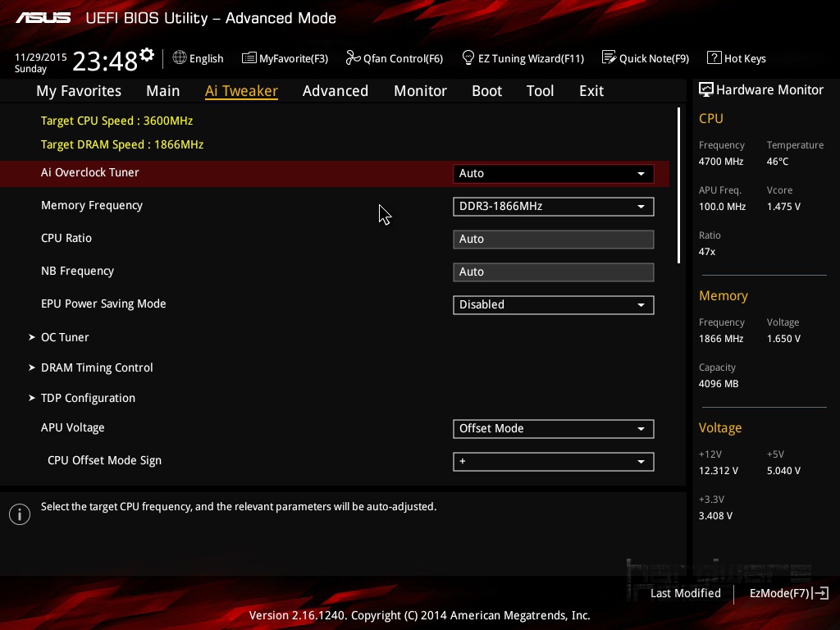
Task: Click the CPU frequency value 4700 MHz
Action: click(x=721, y=162)
